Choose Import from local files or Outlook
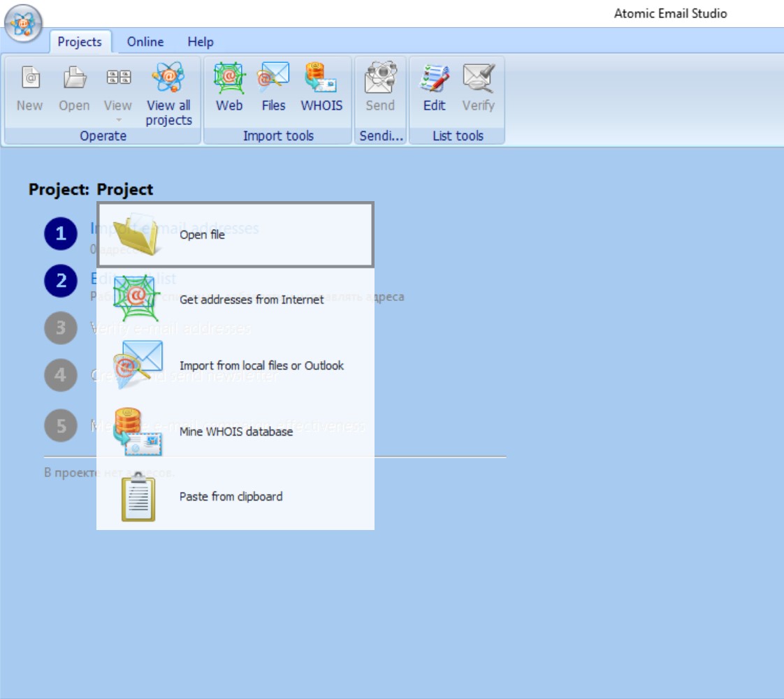 (235, 365)
